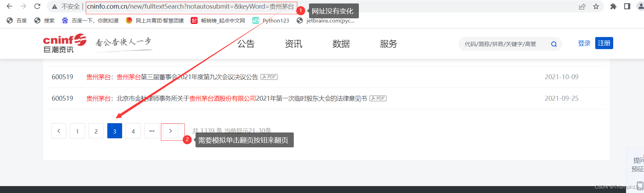Click the date 2021-09-25

[562, 99]
